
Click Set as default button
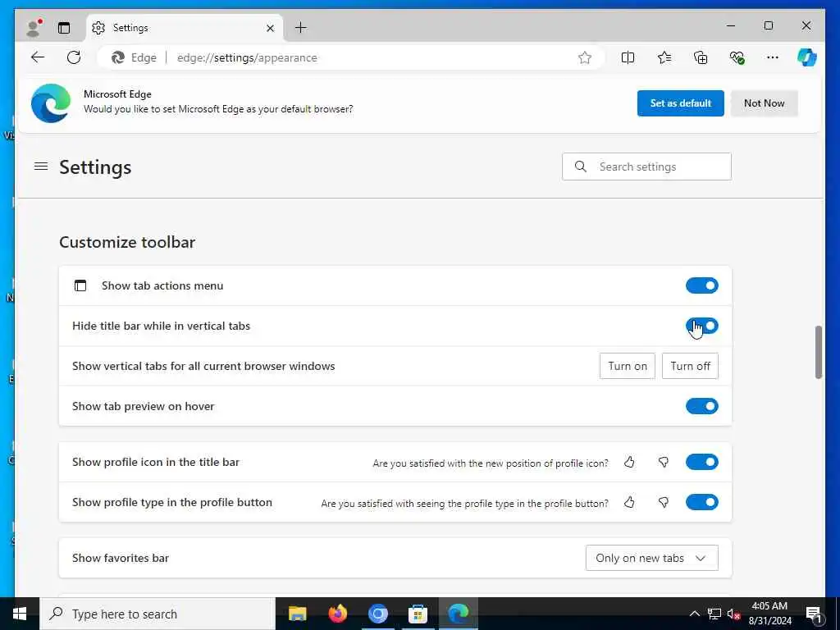point(680,103)
